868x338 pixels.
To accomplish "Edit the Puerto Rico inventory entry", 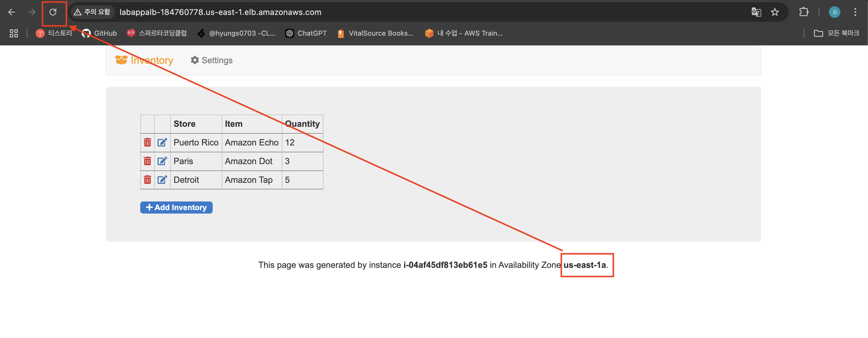I will (x=162, y=143).
